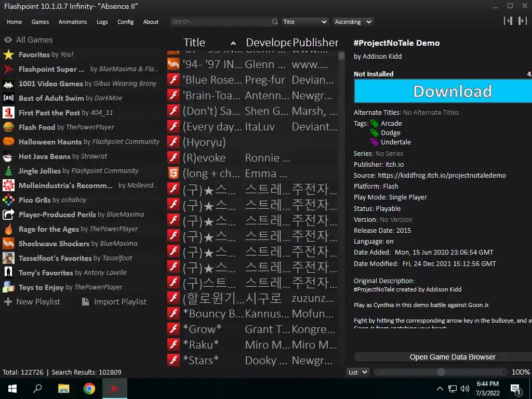532x399 pixels.
Task: Select the Hot Java Beans cup icon
Action: 8,156
